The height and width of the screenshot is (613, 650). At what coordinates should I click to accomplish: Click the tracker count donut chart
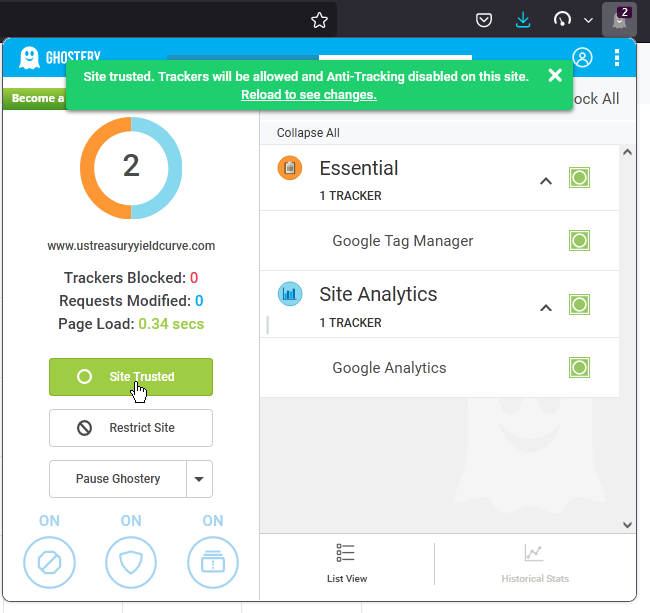point(131,168)
